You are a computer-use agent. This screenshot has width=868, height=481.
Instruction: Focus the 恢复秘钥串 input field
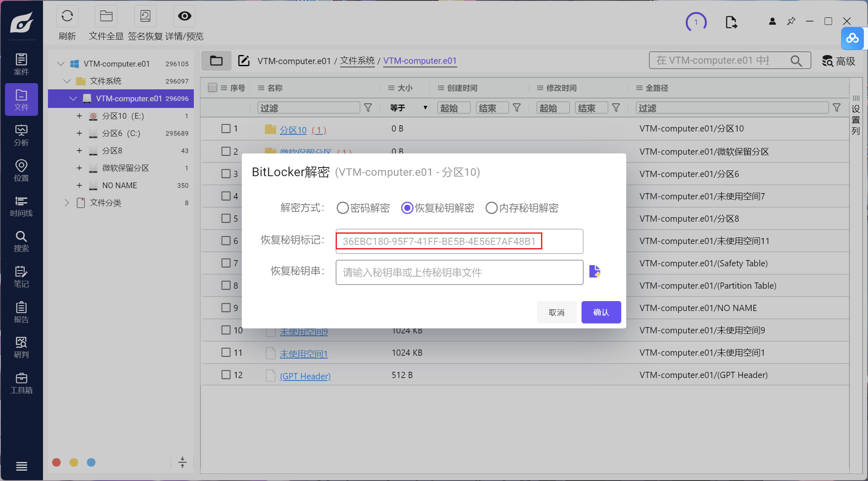coord(459,272)
